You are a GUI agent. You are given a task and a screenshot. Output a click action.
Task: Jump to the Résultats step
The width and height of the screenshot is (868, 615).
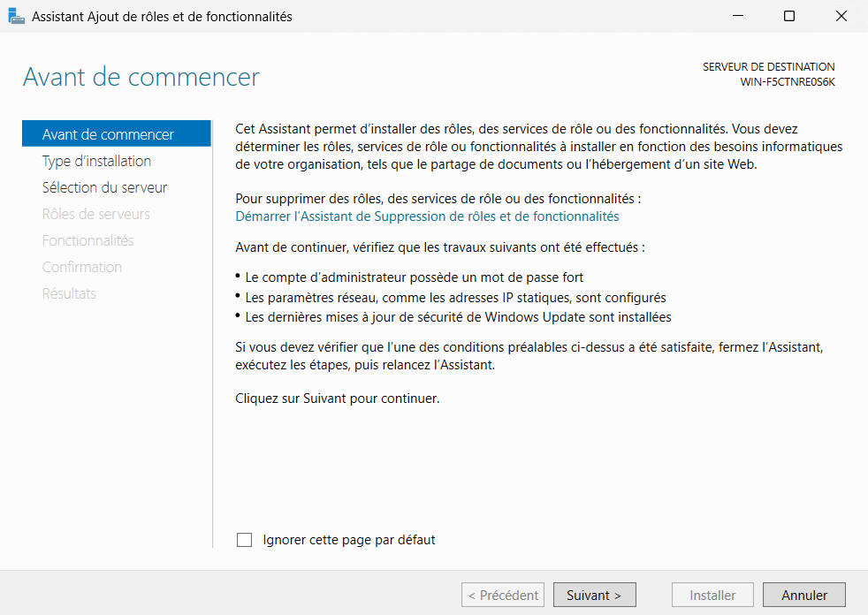point(69,293)
